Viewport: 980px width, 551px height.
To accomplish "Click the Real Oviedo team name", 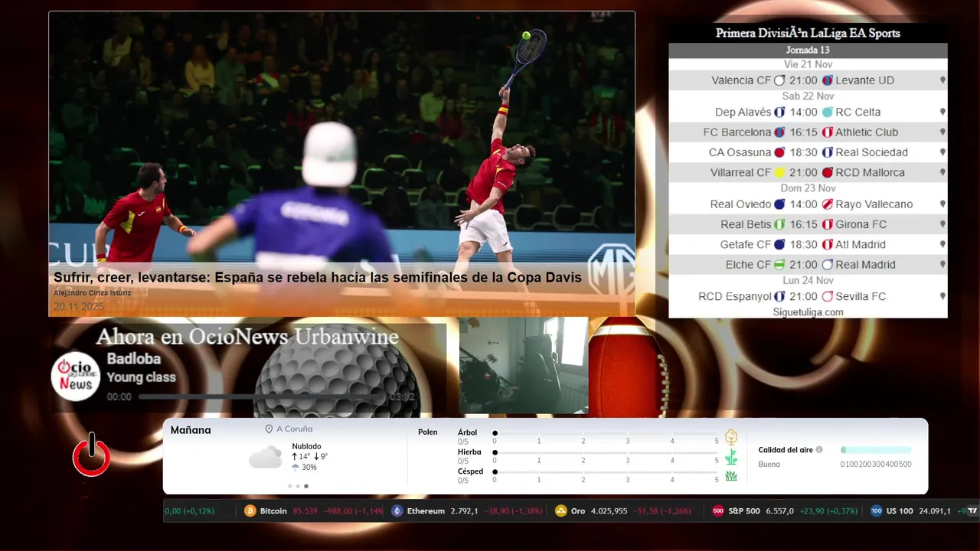I will click(740, 204).
